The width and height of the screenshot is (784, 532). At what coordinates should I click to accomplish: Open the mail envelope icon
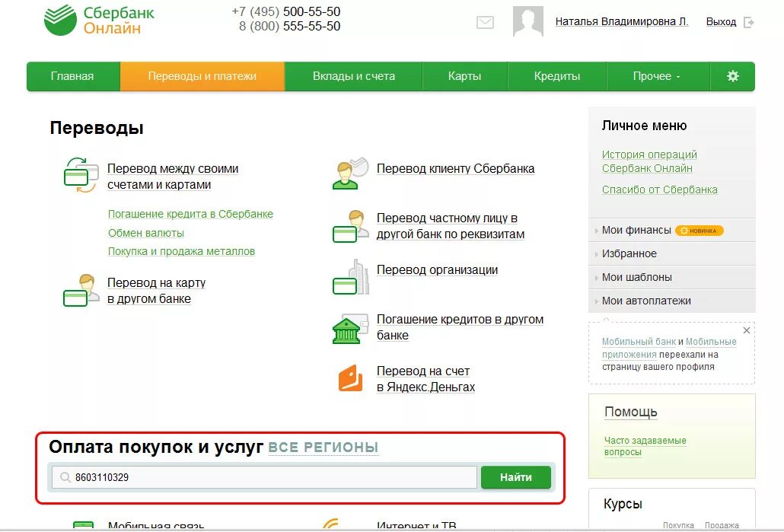pos(485,23)
